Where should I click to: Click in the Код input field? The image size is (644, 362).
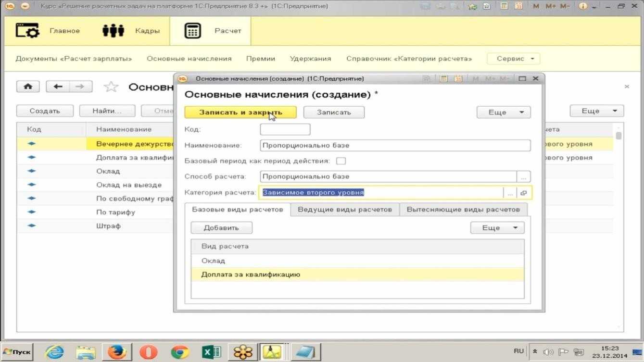(285, 129)
